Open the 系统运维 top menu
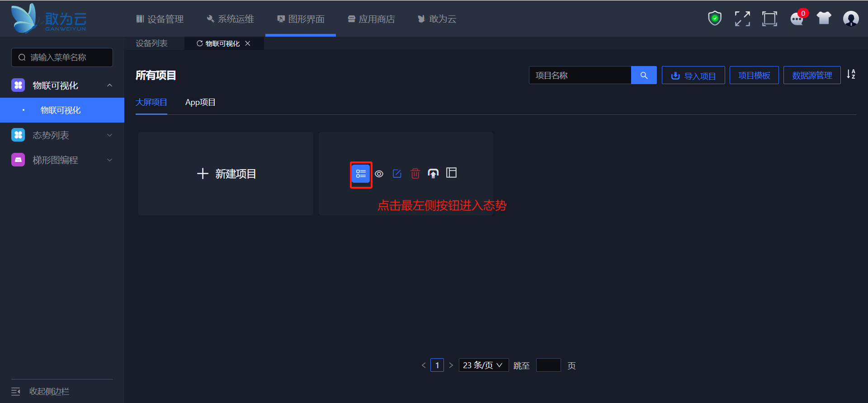Screen dimensions: 868x403 tap(231, 19)
